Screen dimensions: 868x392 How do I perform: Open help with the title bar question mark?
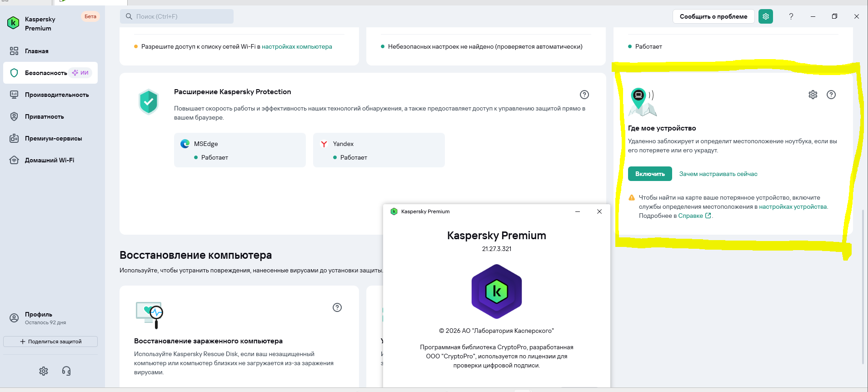point(791,16)
